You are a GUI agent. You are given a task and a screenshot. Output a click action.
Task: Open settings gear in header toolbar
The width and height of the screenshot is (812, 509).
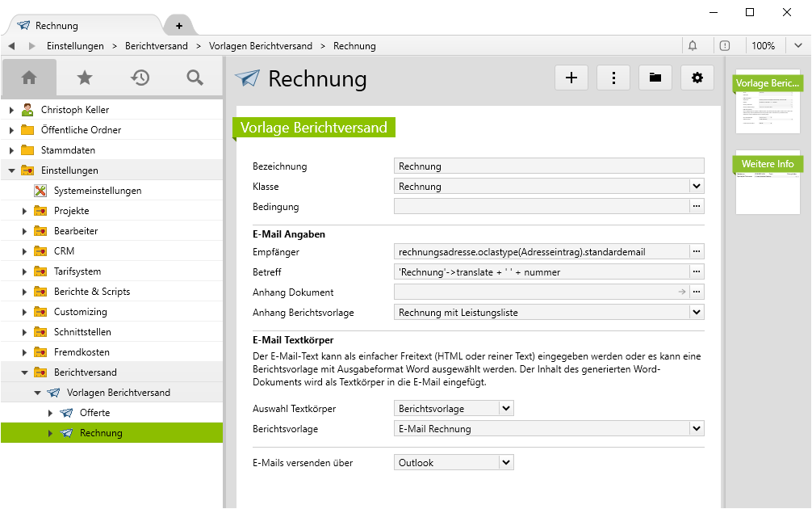point(697,78)
